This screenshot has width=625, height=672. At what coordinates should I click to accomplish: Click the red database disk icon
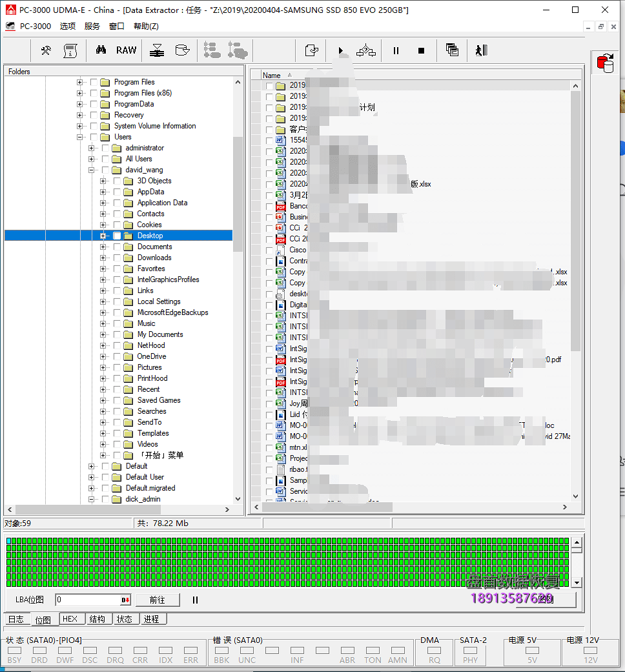click(605, 63)
